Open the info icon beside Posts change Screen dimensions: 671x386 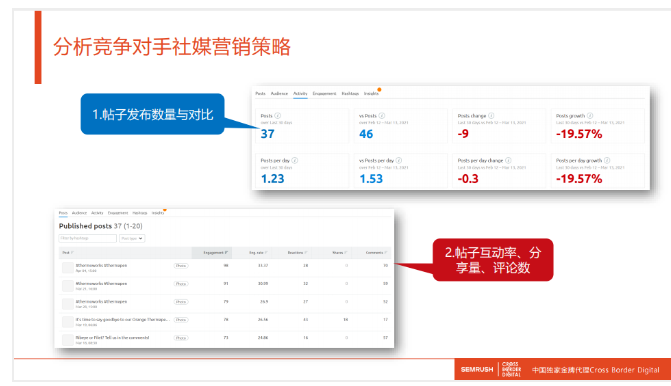(x=491, y=116)
